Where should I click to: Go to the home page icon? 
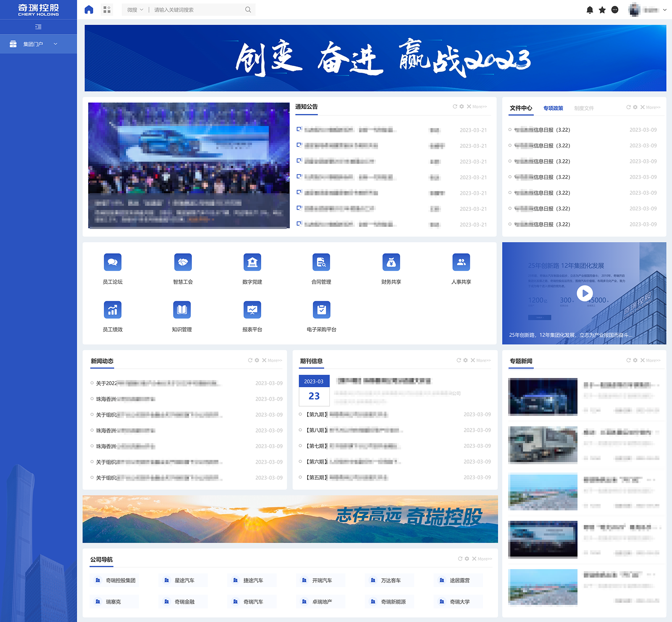(89, 10)
